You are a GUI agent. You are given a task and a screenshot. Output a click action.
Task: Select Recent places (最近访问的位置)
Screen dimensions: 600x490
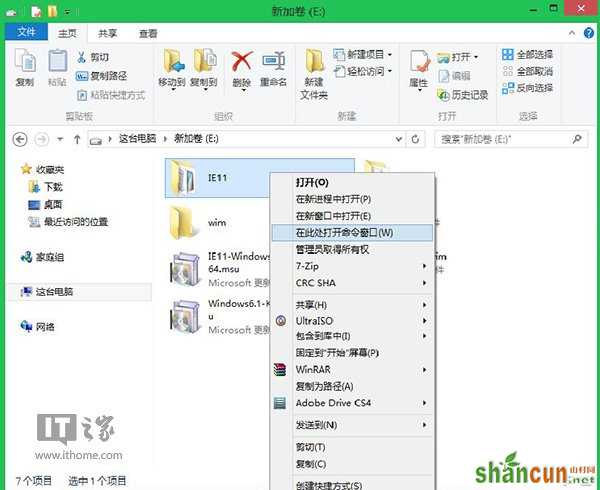pos(68,222)
